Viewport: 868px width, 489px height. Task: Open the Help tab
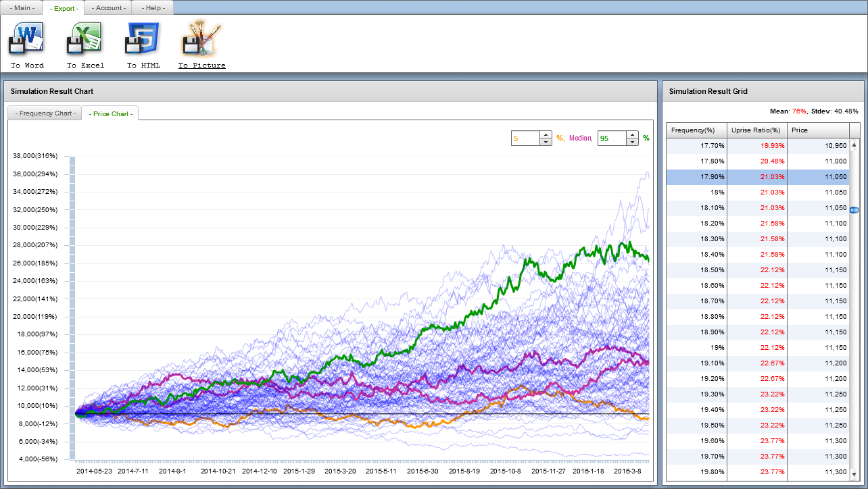pos(153,8)
